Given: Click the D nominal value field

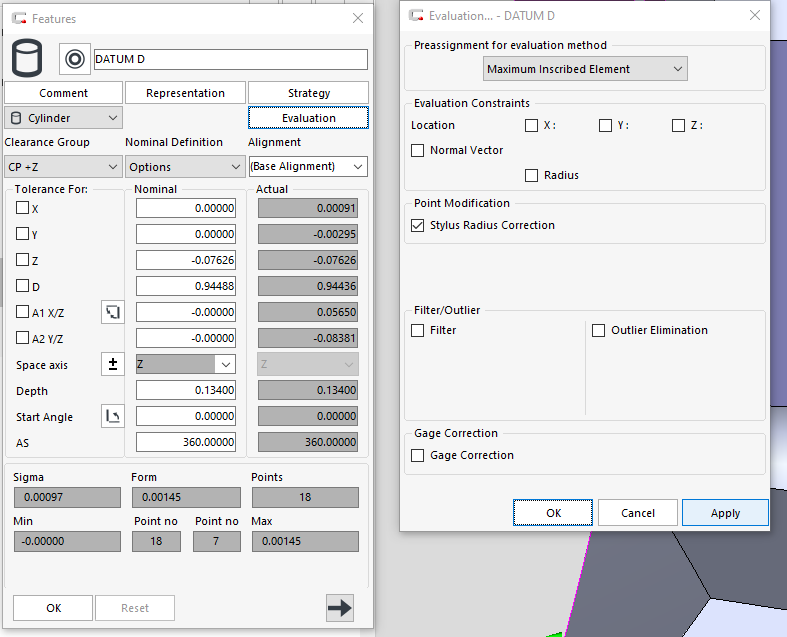Looking at the screenshot, I should coord(188,286).
